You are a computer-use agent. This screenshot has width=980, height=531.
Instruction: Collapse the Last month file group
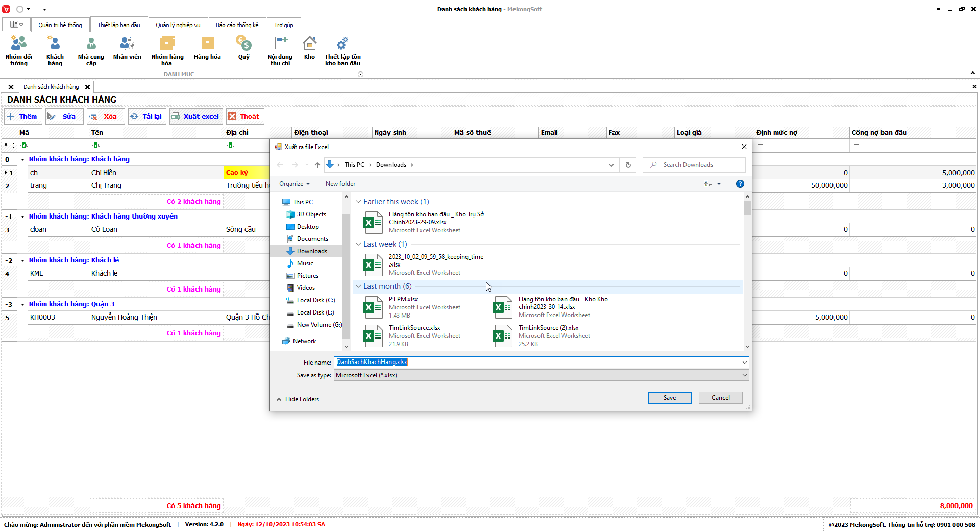[x=359, y=286]
